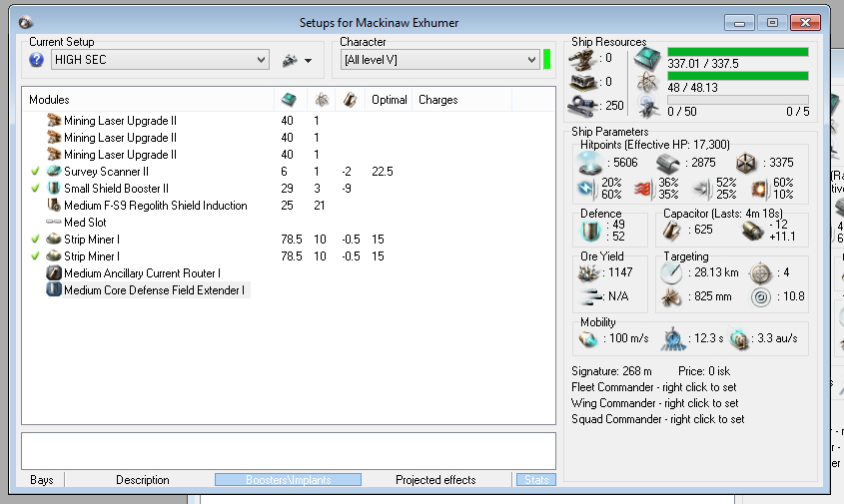
Task: Click the calibration icon showing 250
Action: tap(583, 105)
